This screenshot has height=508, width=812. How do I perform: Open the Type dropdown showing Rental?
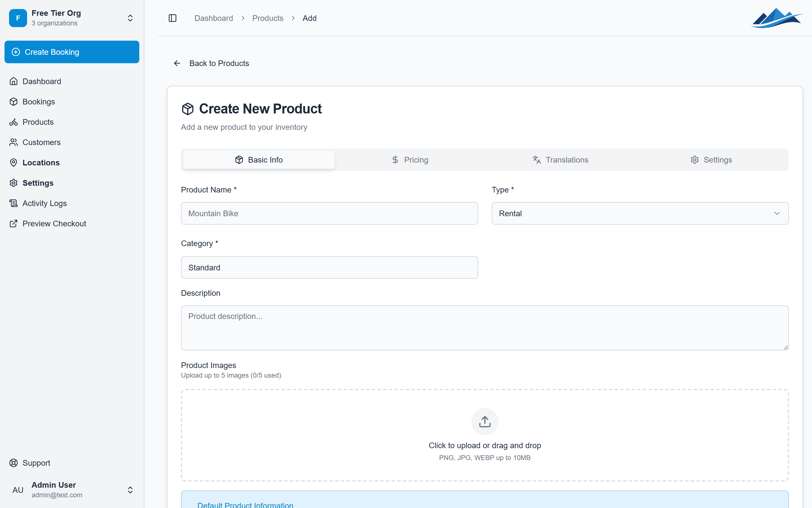tap(640, 213)
